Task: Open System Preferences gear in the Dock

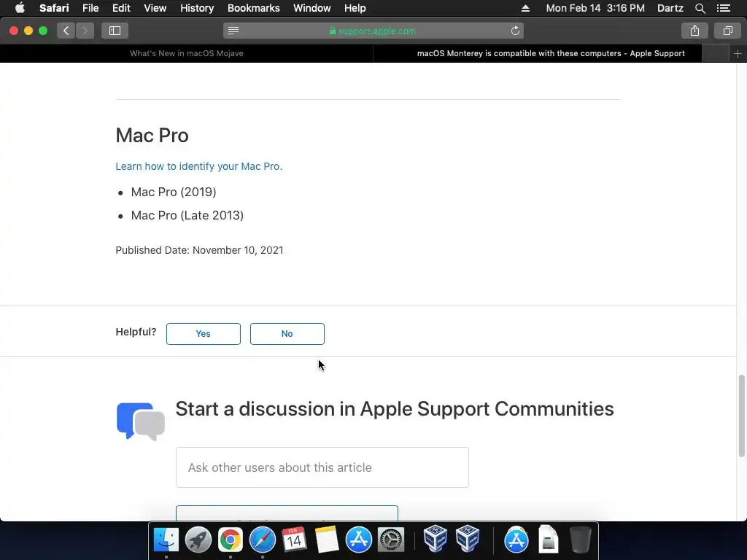Action: coord(391,540)
